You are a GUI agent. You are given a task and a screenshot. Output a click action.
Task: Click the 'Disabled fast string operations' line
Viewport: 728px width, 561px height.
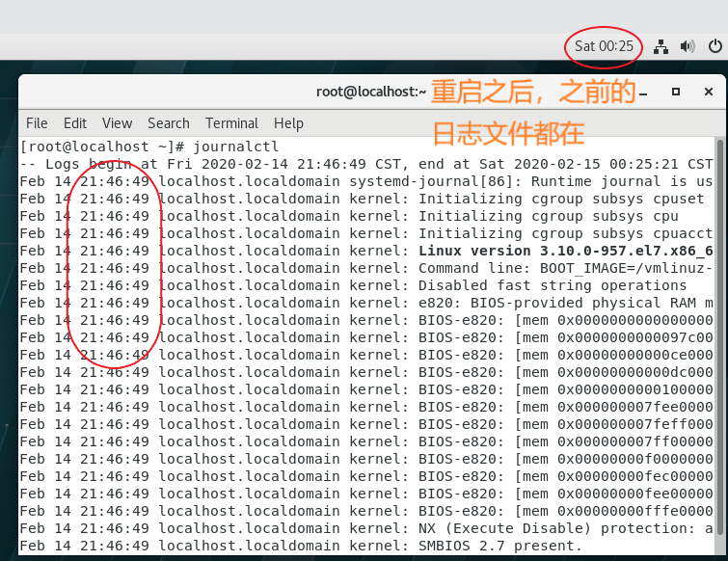[x=353, y=285]
